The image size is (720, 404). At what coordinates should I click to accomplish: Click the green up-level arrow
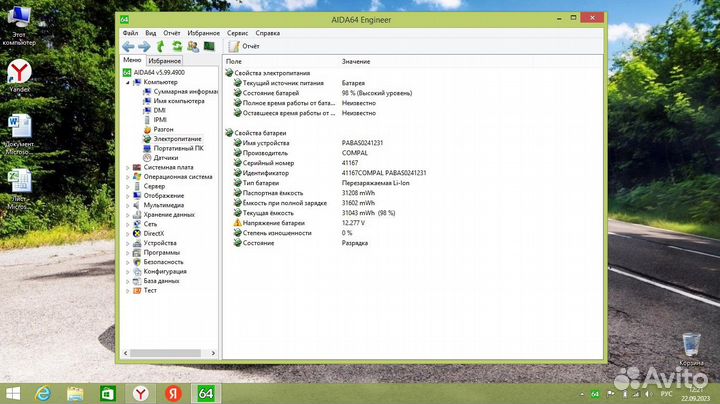click(160, 46)
